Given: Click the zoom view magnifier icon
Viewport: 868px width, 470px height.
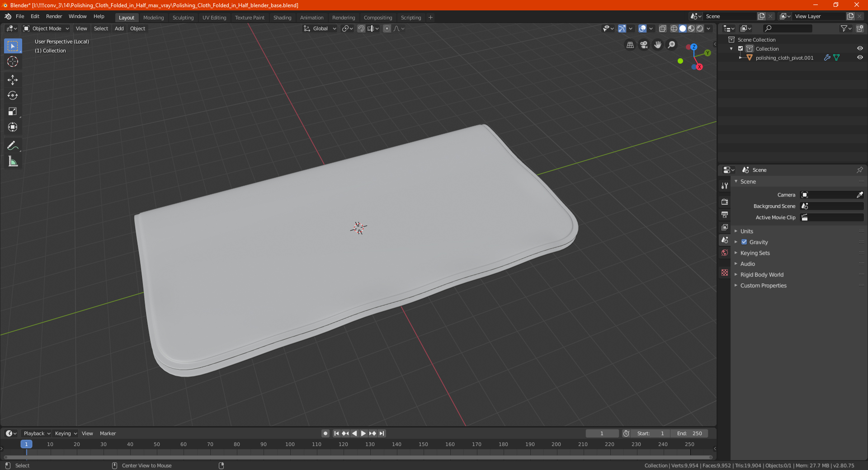Looking at the screenshot, I should pos(672,45).
